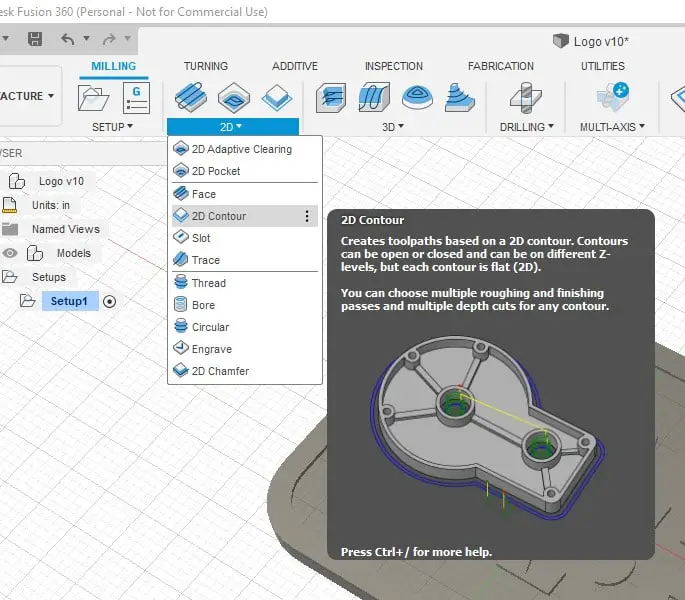
Task: Click the New Setup folder icon
Action: (x=93, y=98)
